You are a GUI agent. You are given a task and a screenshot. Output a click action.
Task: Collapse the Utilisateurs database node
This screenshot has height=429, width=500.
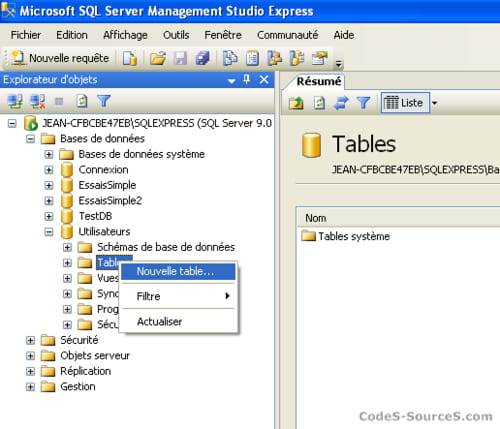(x=49, y=232)
